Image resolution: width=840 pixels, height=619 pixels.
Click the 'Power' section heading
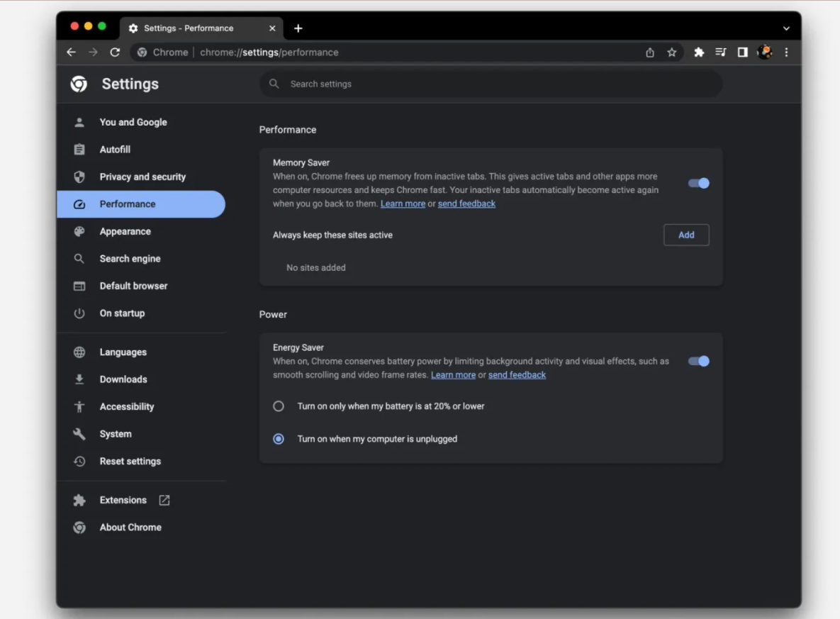tap(273, 315)
